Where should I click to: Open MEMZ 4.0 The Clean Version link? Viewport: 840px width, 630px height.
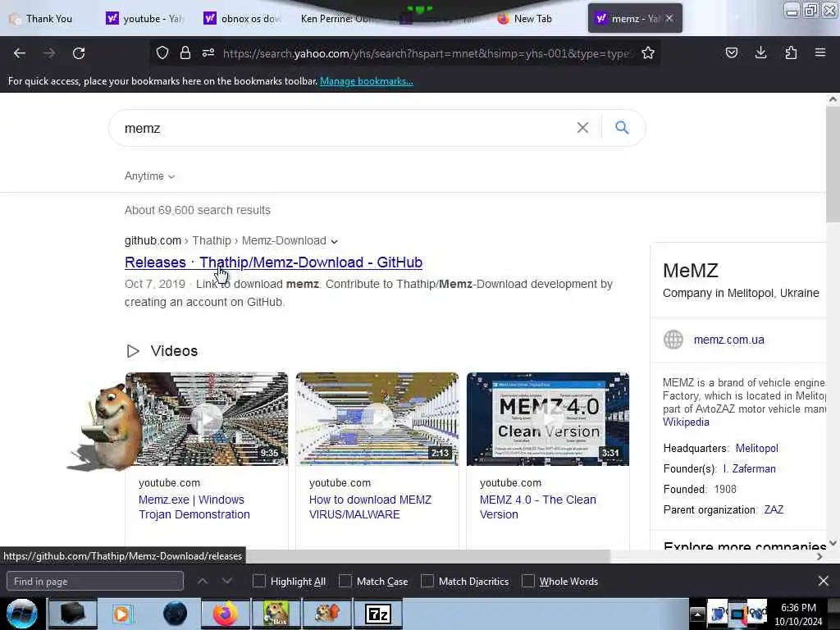pyautogui.click(x=538, y=507)
